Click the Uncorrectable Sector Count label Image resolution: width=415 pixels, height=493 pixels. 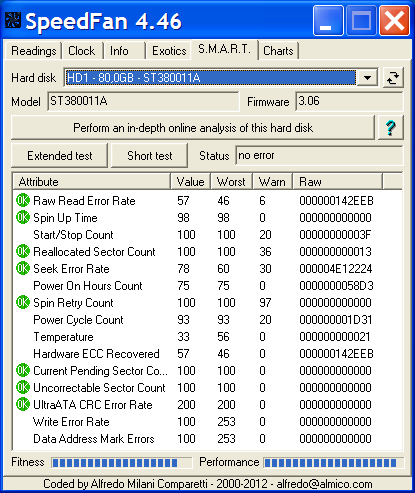[99, 388]
